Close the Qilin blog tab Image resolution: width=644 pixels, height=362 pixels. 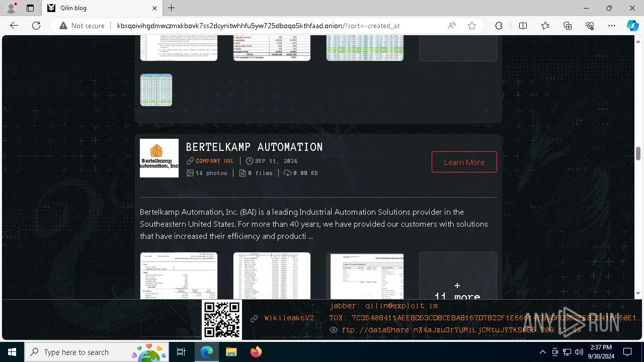154,8
